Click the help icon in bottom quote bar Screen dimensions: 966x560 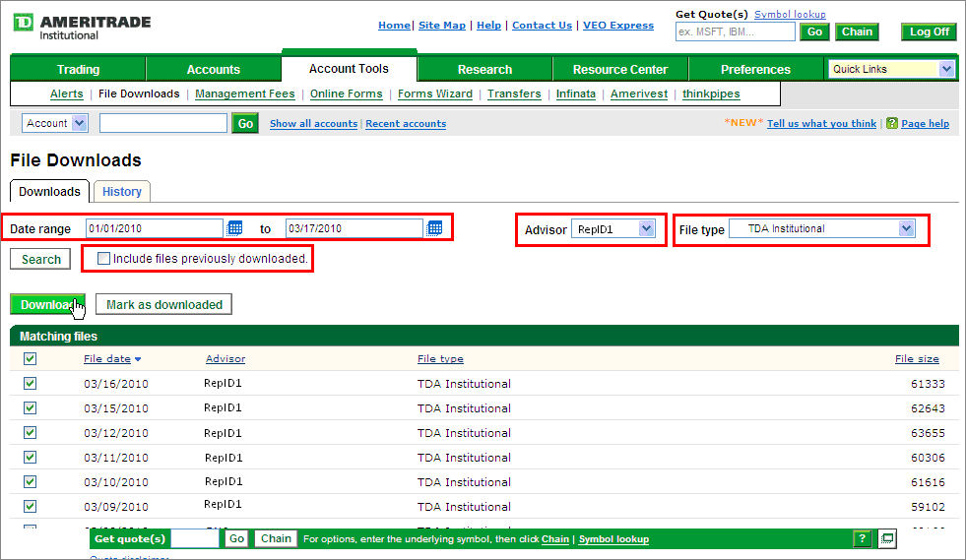pyautogui.click(x=862, y=538)
